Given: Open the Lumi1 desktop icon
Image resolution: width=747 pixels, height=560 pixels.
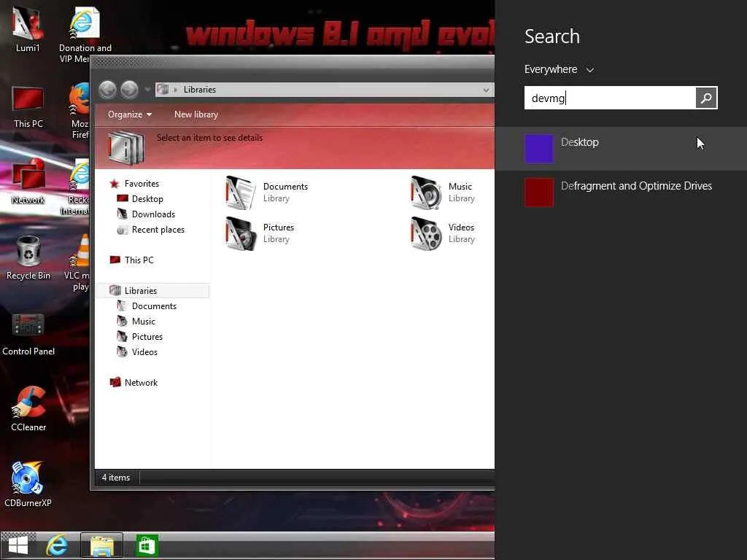Looking at the screenshot, I should click(x=28, y=28).
